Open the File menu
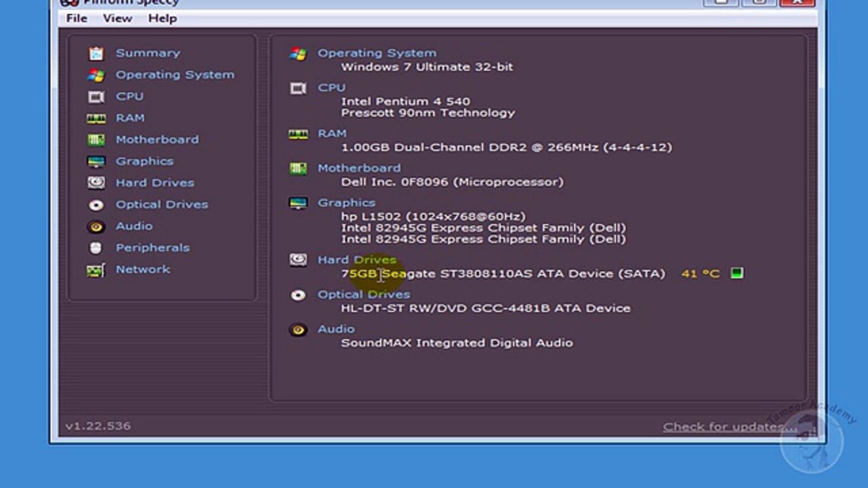This screenshot has height=488, width=868. pos(77,18)
